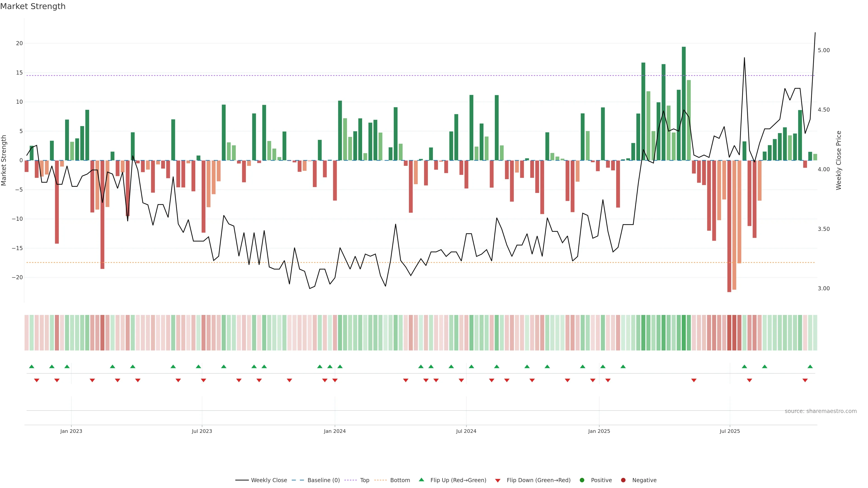
Task: Click the Market Strength chart title
Action: pos(33,6)
